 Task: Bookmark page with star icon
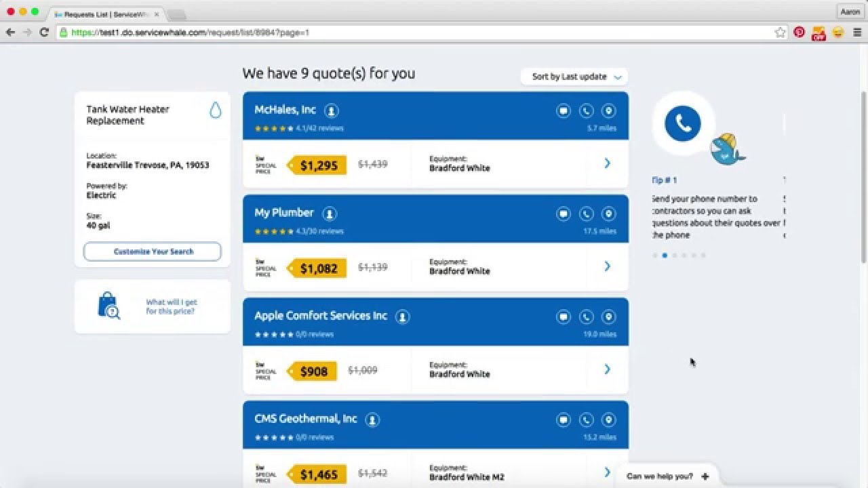click(x=781, y=32)
